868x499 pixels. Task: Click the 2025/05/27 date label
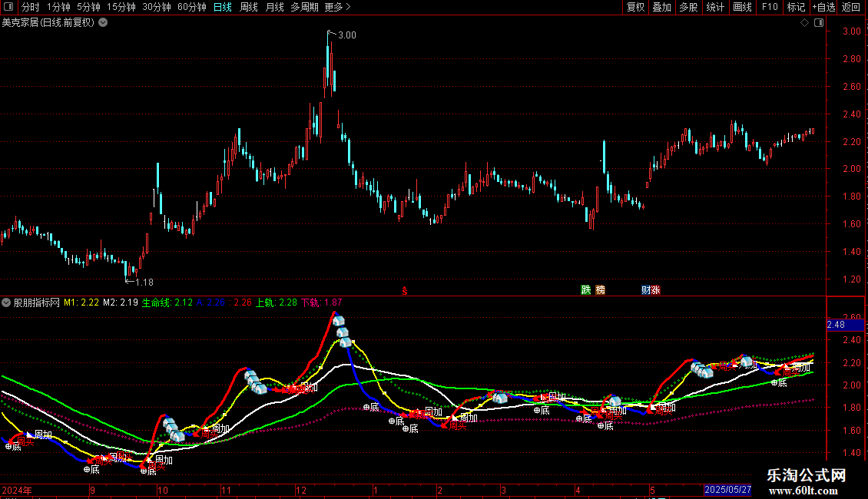pos(727,490)
